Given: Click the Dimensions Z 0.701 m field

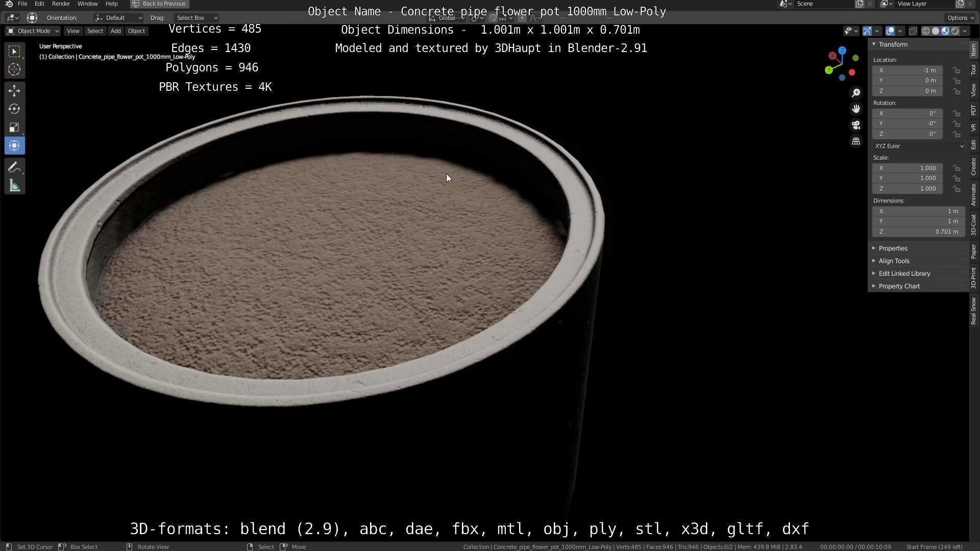Looking at the screenshot, I should 919,232.
